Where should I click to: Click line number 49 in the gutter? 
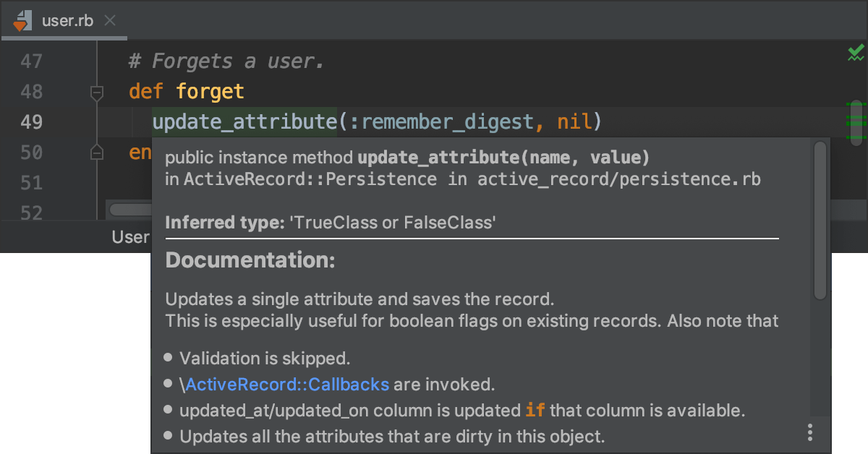pyautogui.click(x=30, y=121)
